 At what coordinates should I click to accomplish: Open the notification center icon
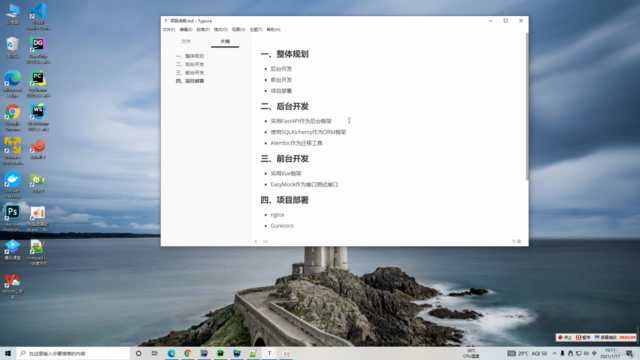629,353
